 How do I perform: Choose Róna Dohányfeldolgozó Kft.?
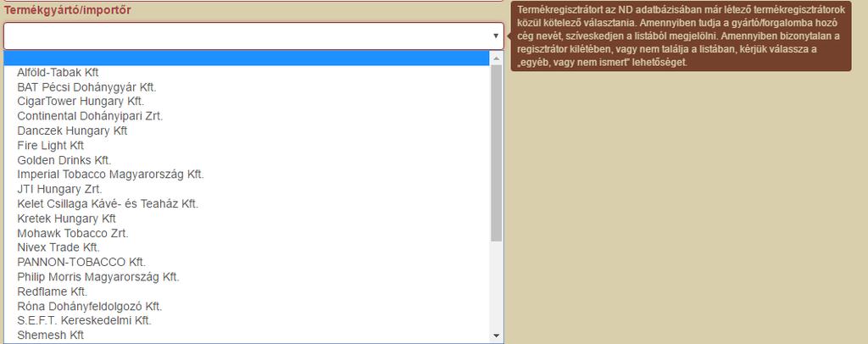click(x=90, y=307)
